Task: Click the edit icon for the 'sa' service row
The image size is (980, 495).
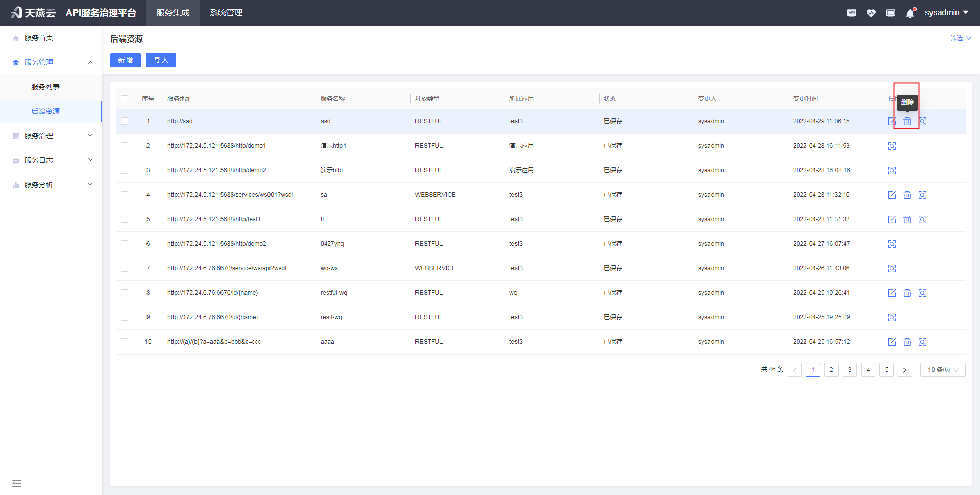Action: [892, 195]
